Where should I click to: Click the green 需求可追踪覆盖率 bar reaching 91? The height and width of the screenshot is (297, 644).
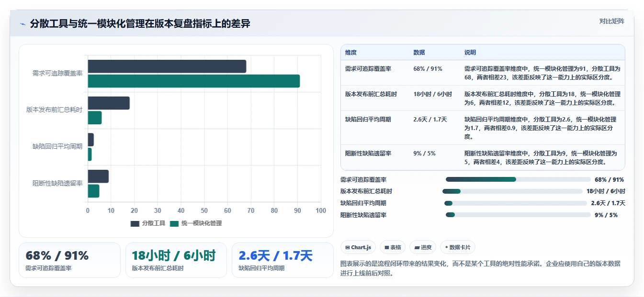[193, 81]
